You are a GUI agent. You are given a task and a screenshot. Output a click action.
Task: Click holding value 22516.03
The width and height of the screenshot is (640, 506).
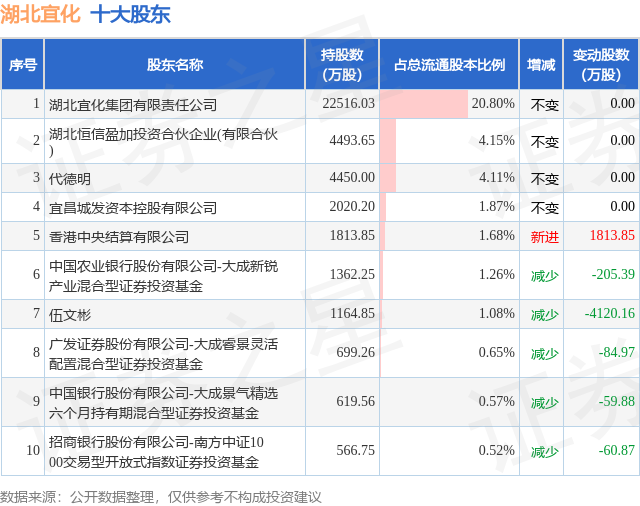click(349, 103)
